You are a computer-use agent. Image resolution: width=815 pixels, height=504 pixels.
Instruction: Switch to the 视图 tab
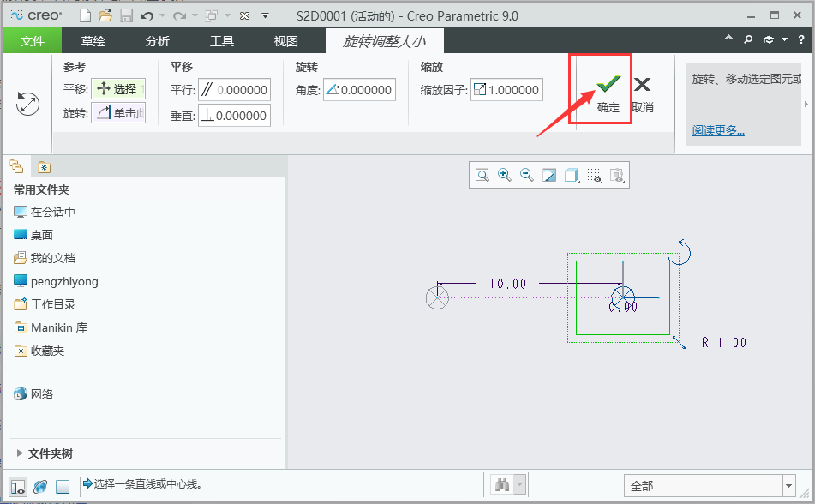286,40
